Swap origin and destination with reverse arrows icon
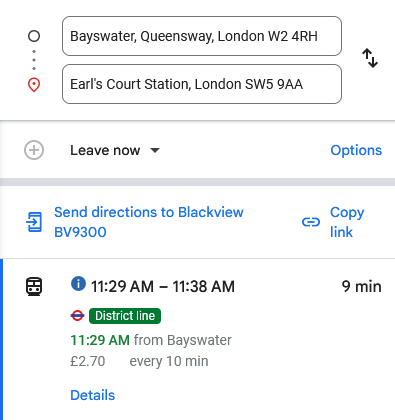The image size is (395, 420). click(x=370, y=58)
